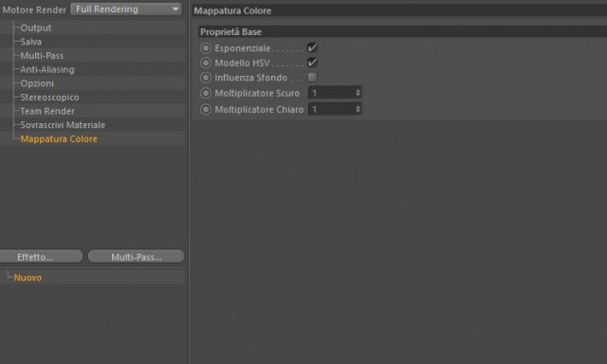Select Mappatura Colore entry in list
This screenshot has width=607, height=364.
59,138
